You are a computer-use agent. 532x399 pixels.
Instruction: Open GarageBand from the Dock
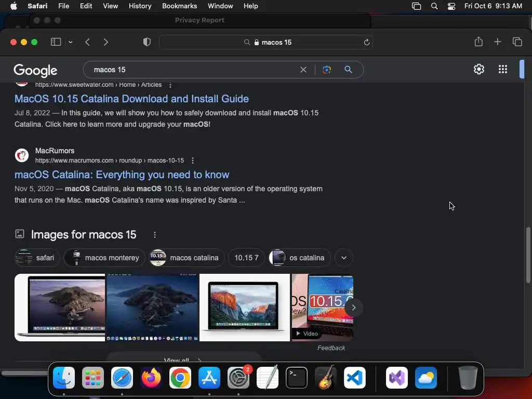(326, 378)
